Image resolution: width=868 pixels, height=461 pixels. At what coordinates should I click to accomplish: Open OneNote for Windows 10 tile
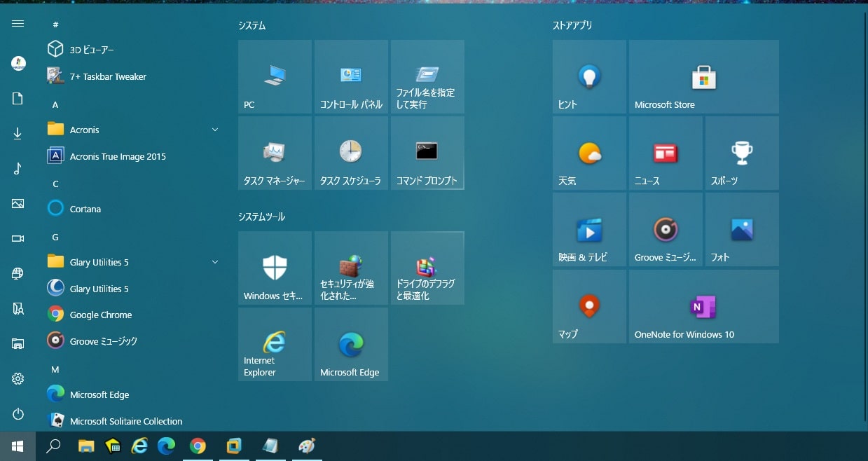[703, 306]
